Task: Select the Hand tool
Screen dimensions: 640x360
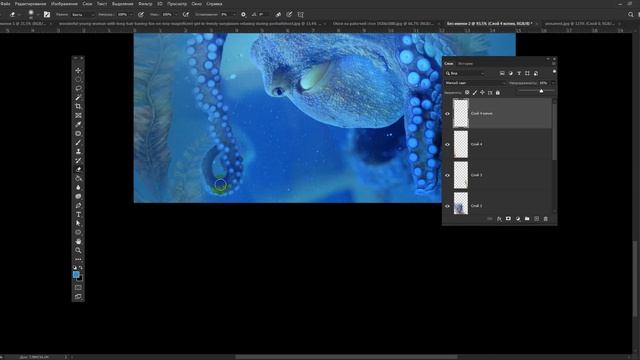Action: 78,241
